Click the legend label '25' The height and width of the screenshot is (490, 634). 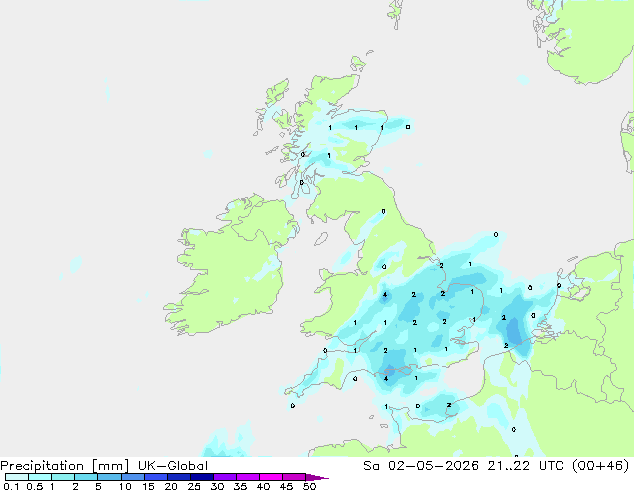194,486
